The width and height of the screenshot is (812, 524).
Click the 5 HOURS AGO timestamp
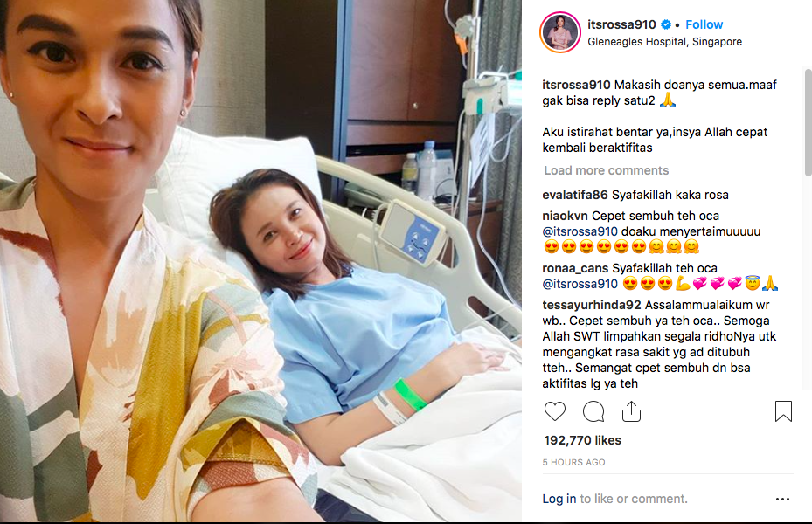coord(573,463)
